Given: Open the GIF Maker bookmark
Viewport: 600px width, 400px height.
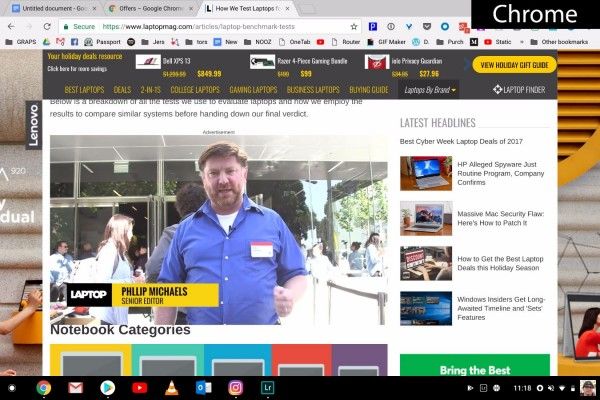Looking at the screenshot, I should (386, 42).
